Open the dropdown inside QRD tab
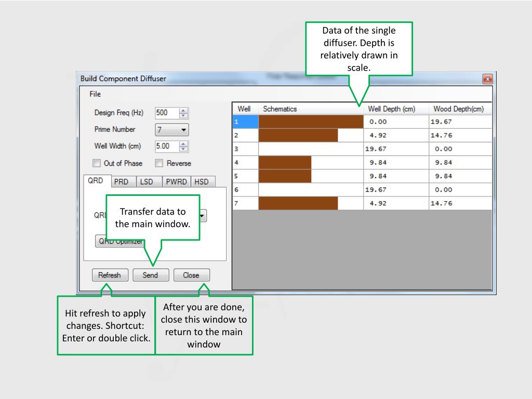 click(203, 216)
